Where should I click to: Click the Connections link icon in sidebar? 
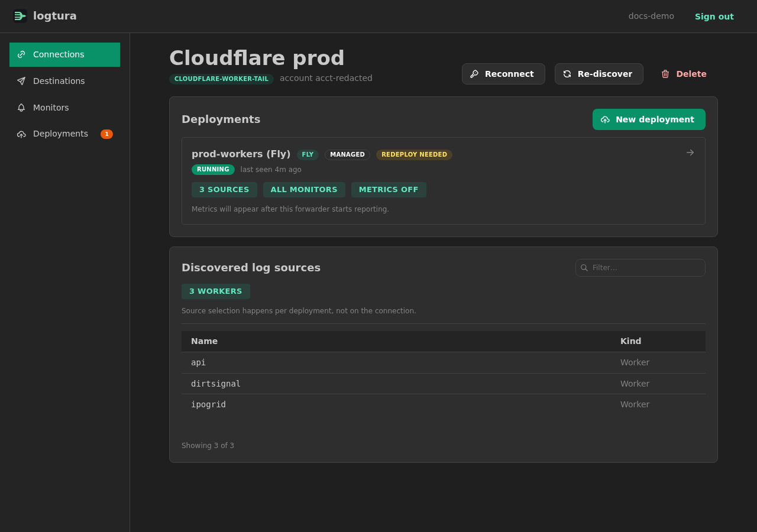[21, 54]
